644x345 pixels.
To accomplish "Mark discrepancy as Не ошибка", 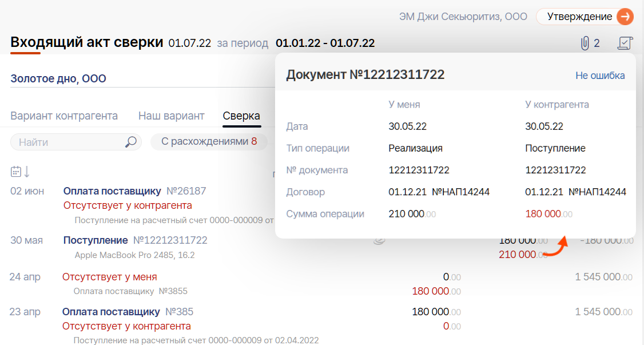I will point(600,76).
